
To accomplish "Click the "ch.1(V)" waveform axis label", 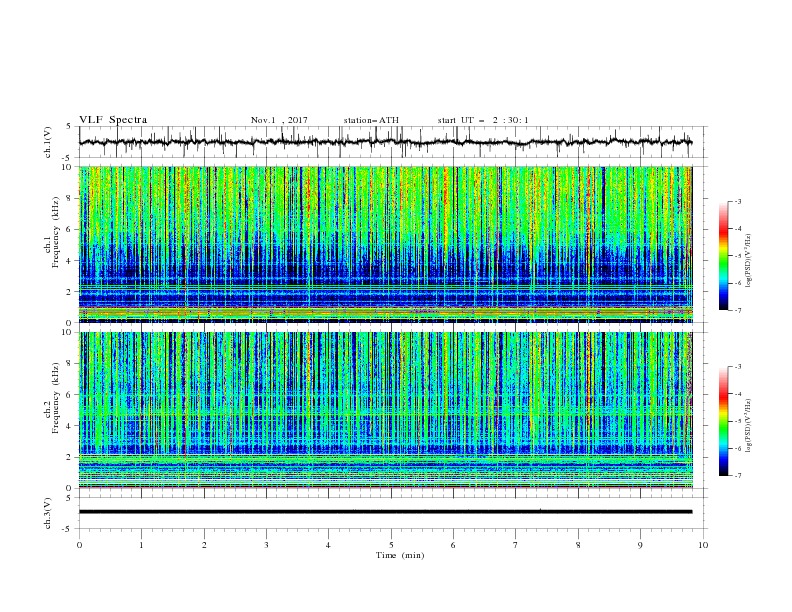I will pos(48,142).
